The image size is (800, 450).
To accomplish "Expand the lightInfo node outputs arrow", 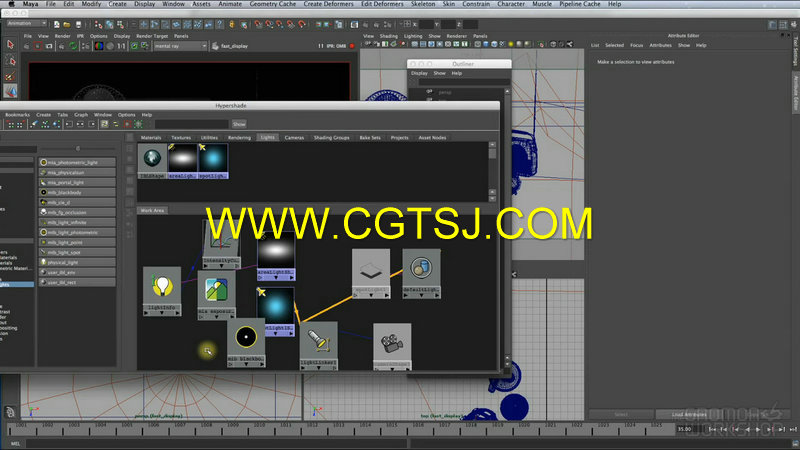I will tap(178, 313).
